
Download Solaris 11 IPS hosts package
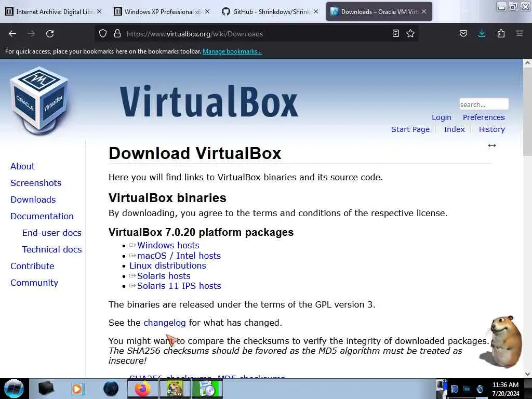179,286
